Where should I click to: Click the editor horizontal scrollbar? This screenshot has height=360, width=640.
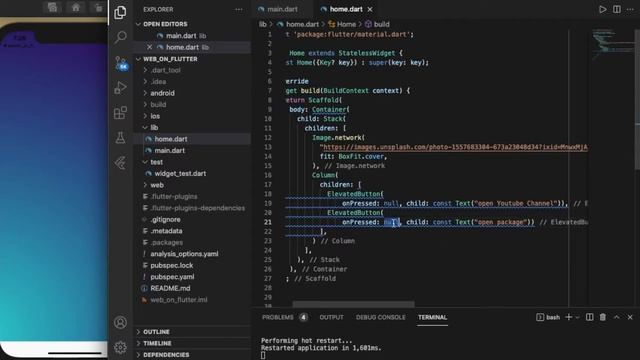pyautogui.click(x=353, y=304)
